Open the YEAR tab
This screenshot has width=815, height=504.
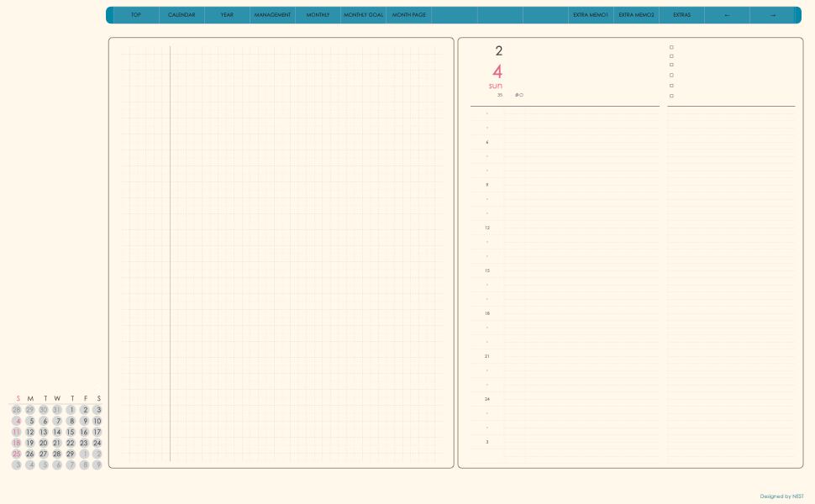[x=227, y=15]
